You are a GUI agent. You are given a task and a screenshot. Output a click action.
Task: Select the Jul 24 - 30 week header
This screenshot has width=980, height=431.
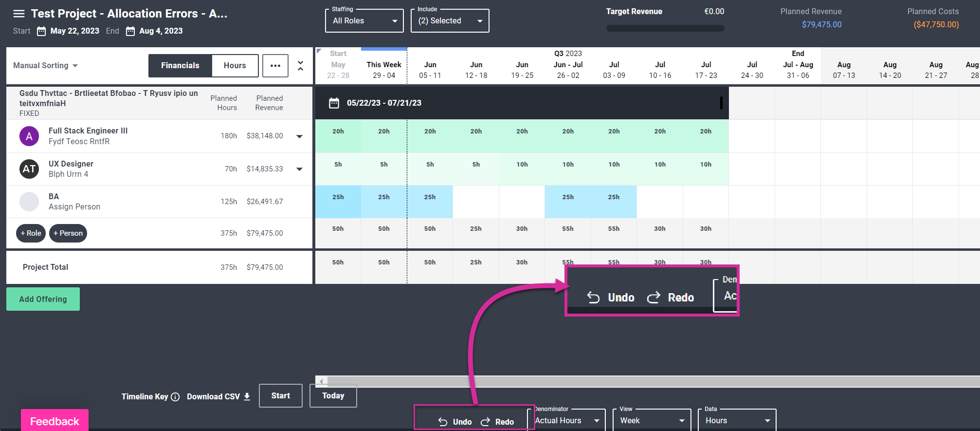coord(752,70)
